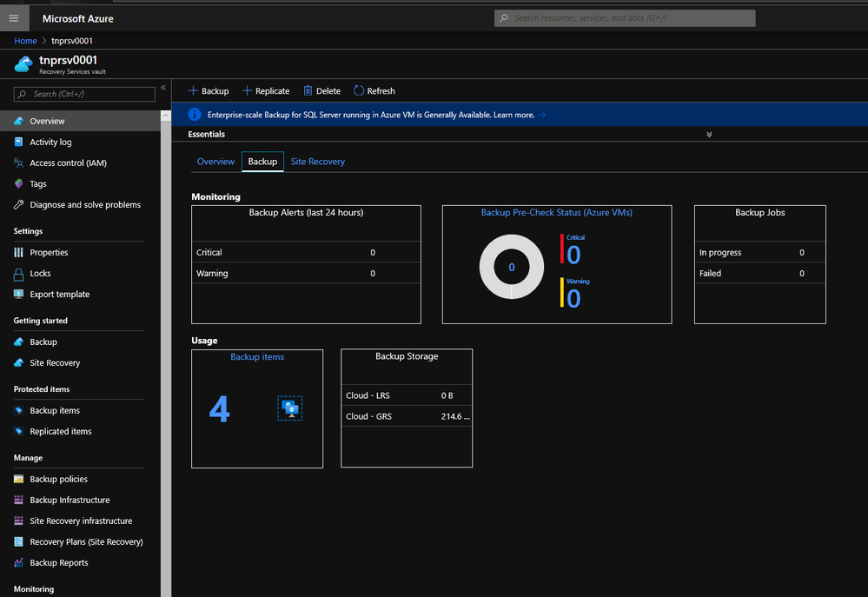Refresh the vault overview
The width and height of the screenshot is (868, 597).
(x=374, y=91)
